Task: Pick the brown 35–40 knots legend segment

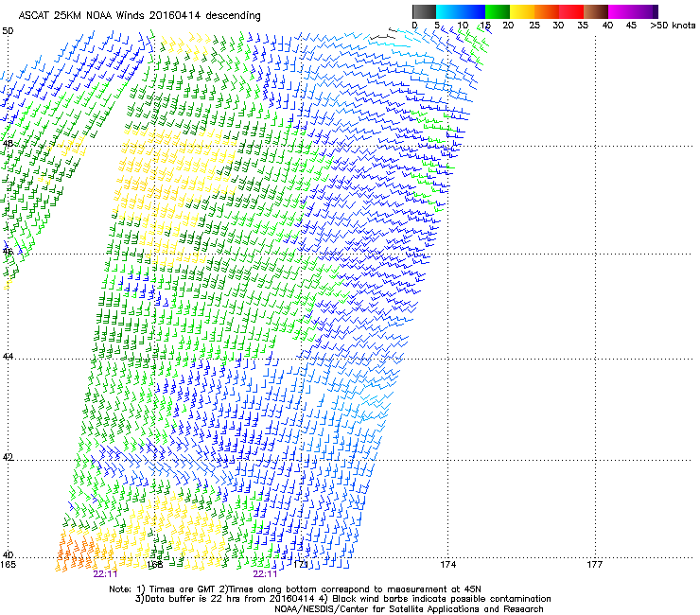Action: 596,11
